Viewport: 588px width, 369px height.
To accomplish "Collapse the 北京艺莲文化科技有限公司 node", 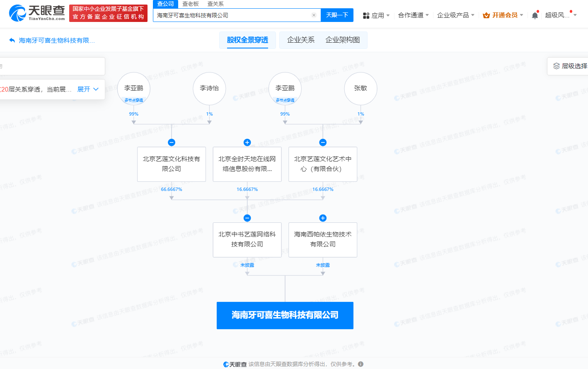I will (172, 142).
